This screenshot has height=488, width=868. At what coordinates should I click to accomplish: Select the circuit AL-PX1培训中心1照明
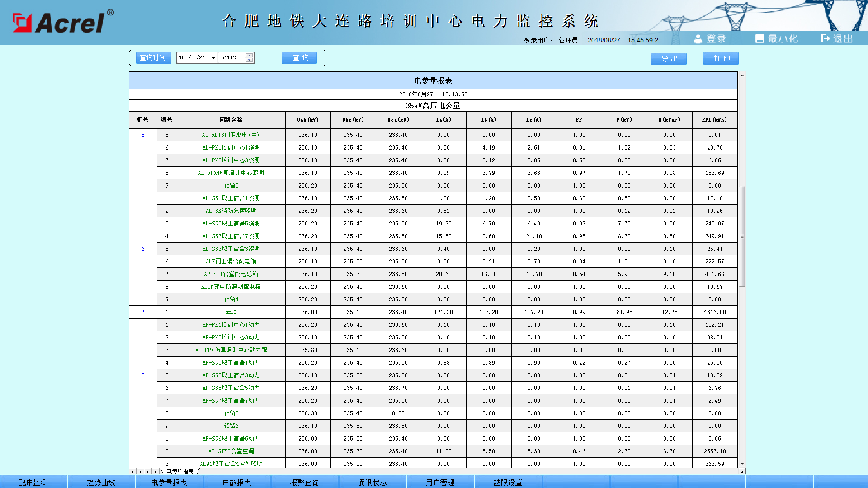(x=231, y=148)
